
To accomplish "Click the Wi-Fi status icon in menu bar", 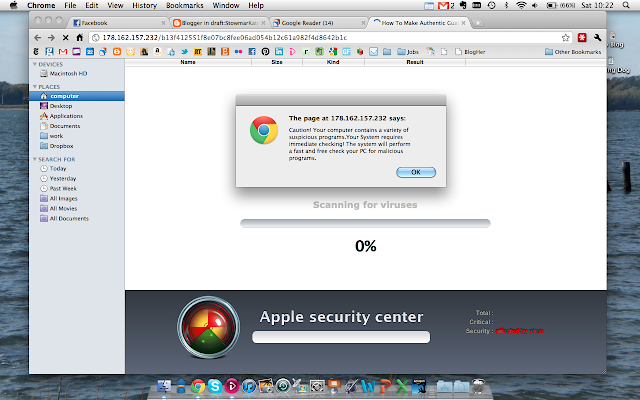I will pos(521,5).
